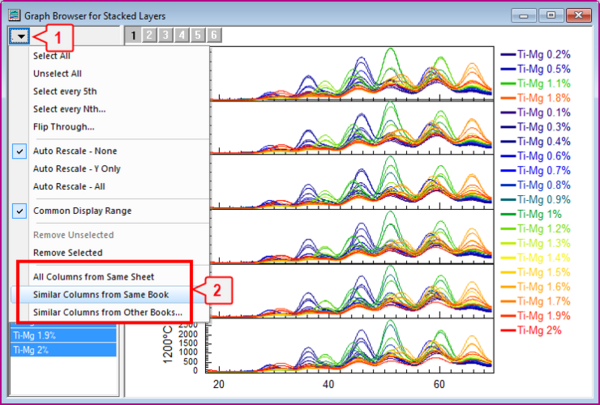Switch to layer tab 6
This screenshot has height=405, width=600.
point(214,35)
